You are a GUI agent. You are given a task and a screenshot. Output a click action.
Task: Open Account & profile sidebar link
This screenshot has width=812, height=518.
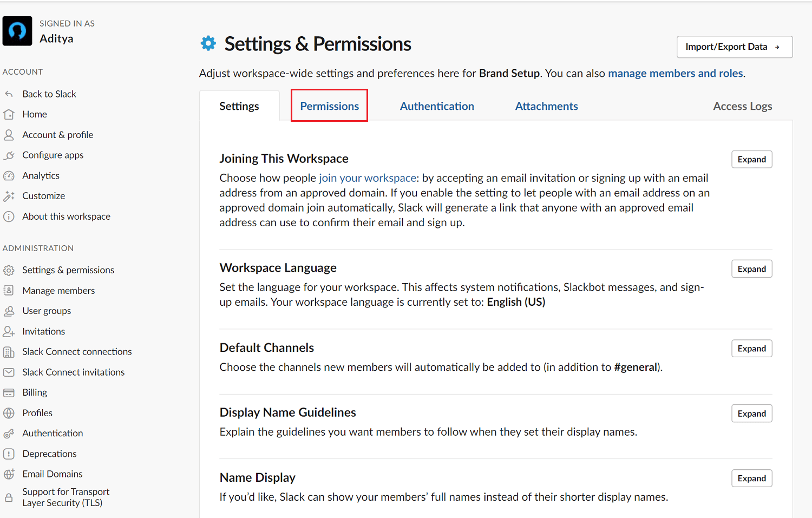click(x=58, y=135)
